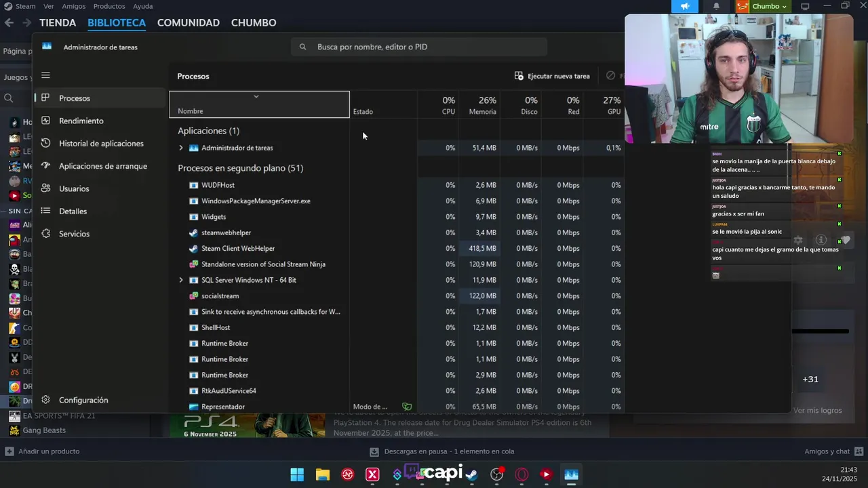Open Opera GX from taskbar
Viewport: 868px width, 488px height.
pyautogui.click(x=521, y=474)
